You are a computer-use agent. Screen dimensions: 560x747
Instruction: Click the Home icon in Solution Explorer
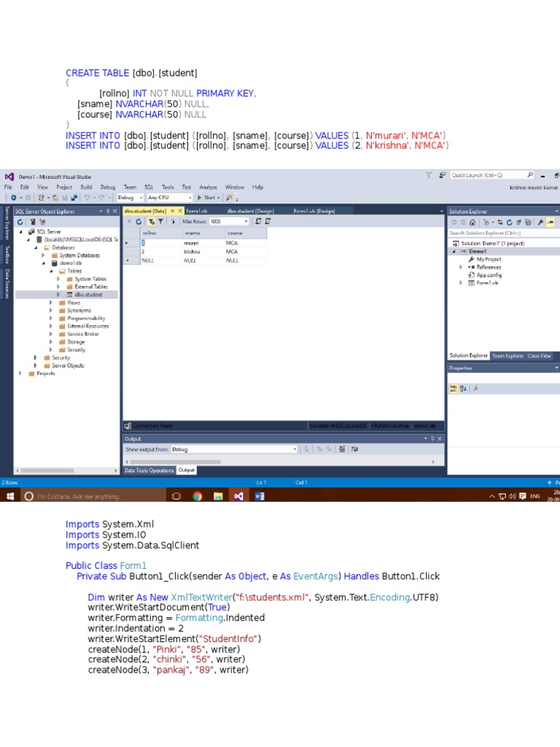click(472, 222)
